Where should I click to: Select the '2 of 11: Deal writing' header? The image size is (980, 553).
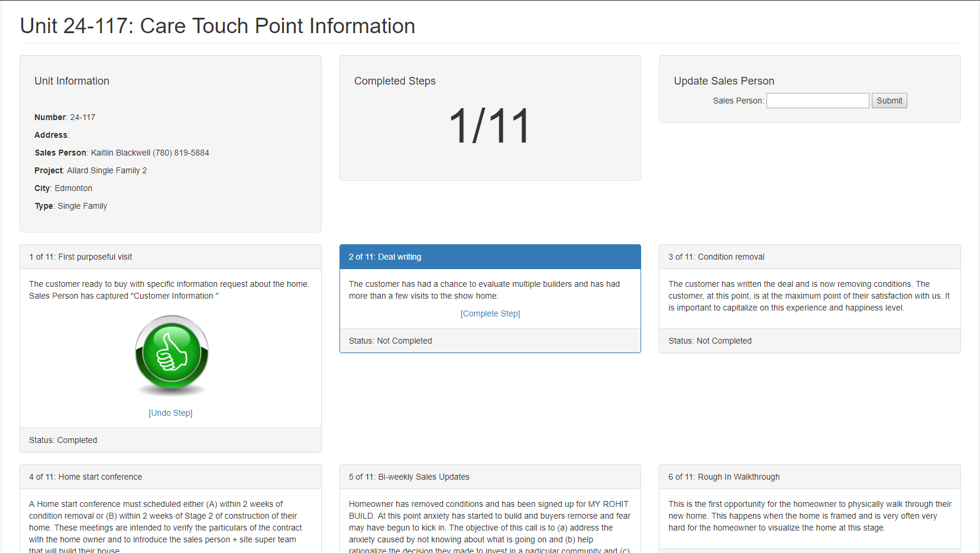click(x=490, y=257)
